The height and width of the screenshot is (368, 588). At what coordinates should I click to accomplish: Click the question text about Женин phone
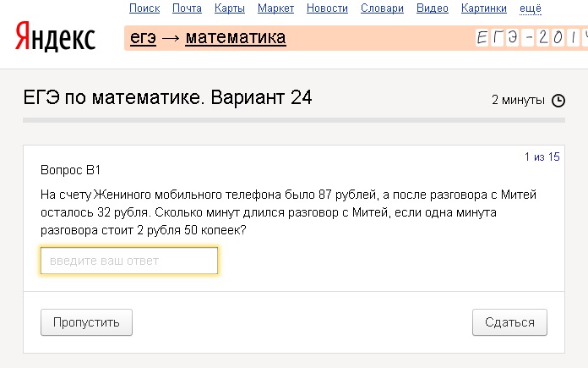point(288,212)
